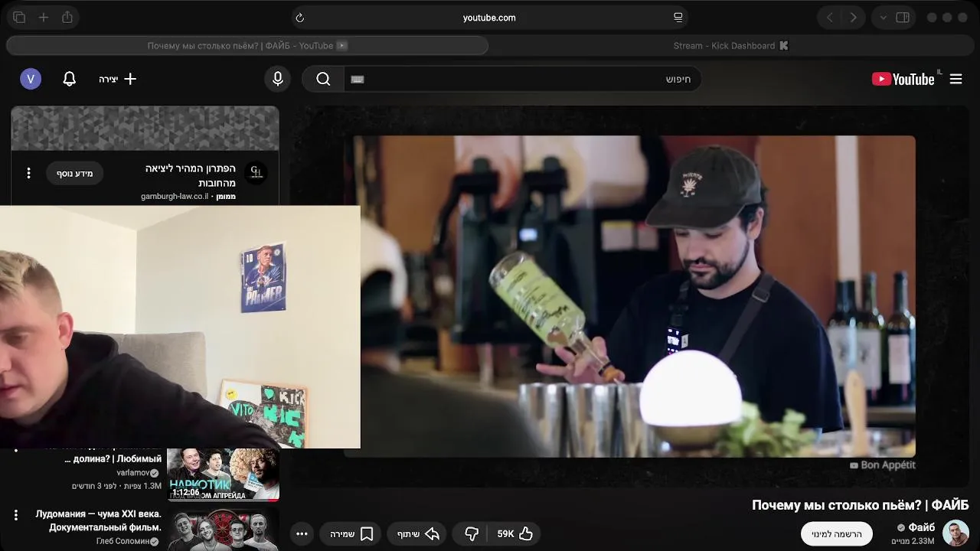The width and height of the screenshot is (980, 551).
Task: Save video with שמירה button
Action: 351,534
